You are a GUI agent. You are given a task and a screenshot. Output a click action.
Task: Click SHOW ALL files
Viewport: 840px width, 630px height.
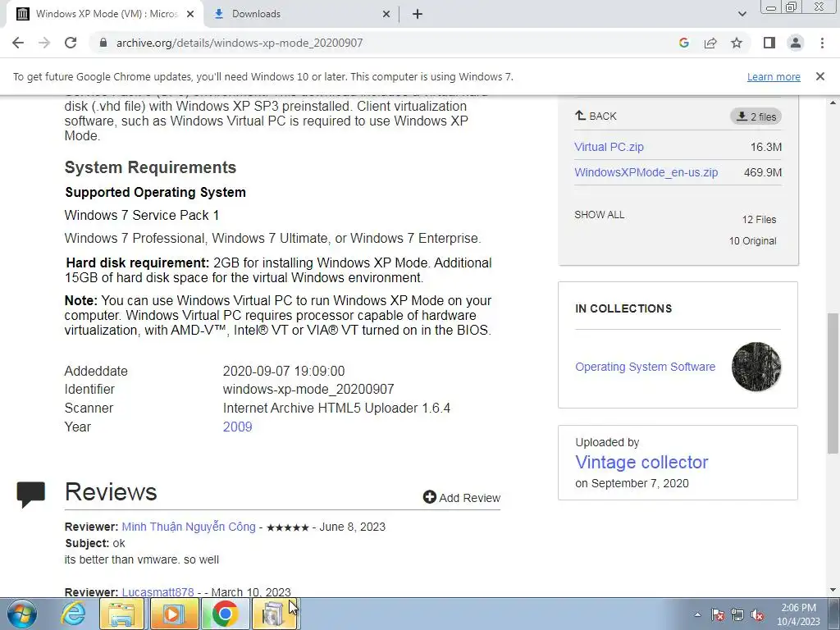coord(599,215)
